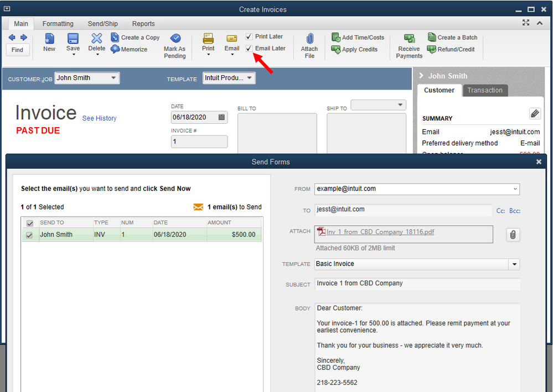
Task: Toggle the Print Later checkbox
Action: (249, 36)
